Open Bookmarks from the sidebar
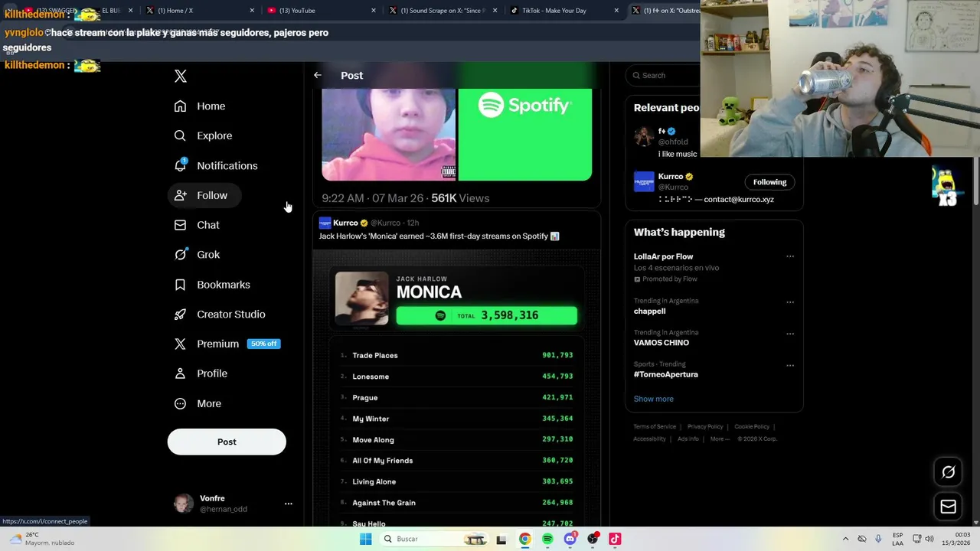 pos(213,285)
